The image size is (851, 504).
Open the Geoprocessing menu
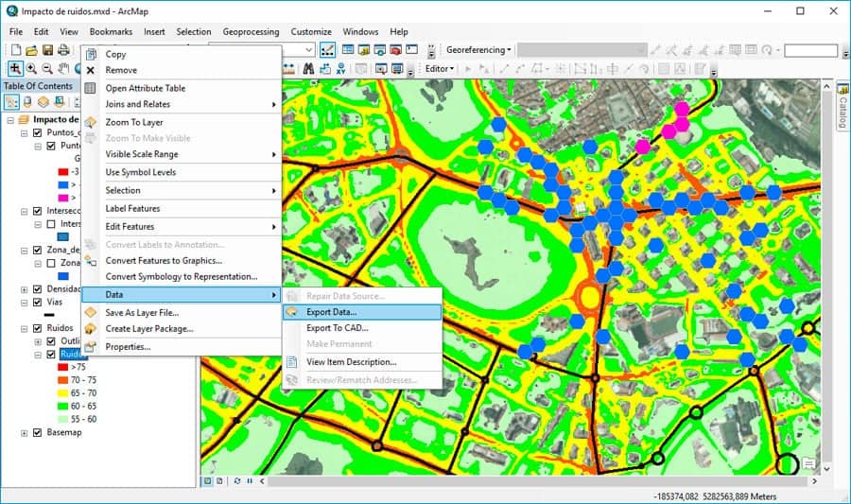tap(251, 31)
